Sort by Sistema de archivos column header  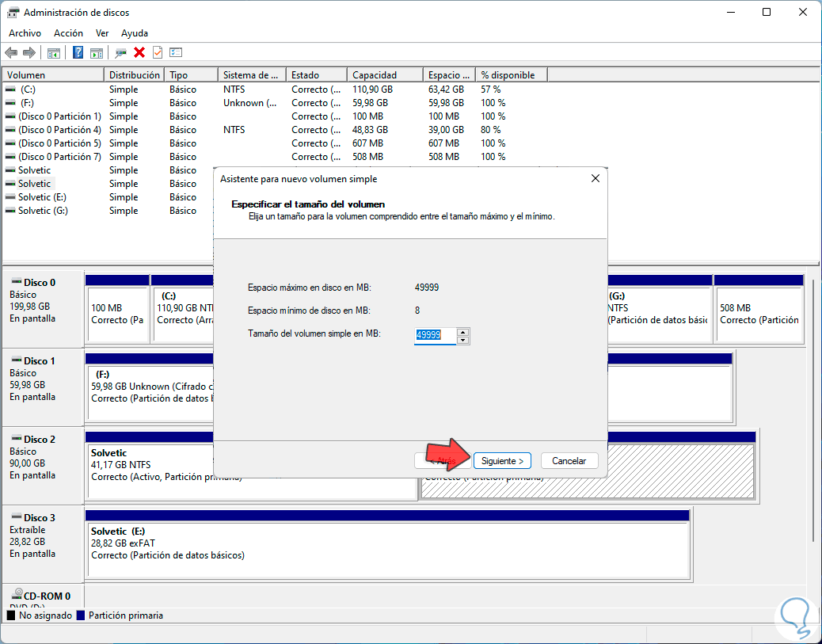click(x=252, y=75)
